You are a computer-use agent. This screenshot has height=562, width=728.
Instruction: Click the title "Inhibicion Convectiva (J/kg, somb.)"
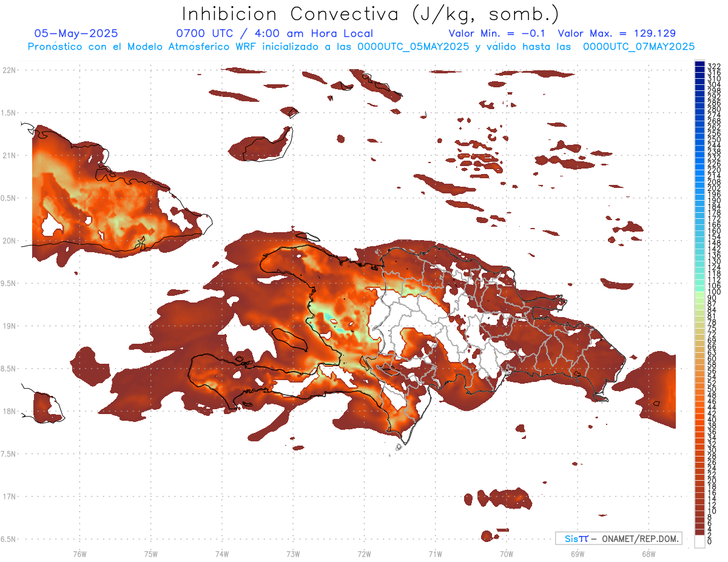[x=371, y=14]
